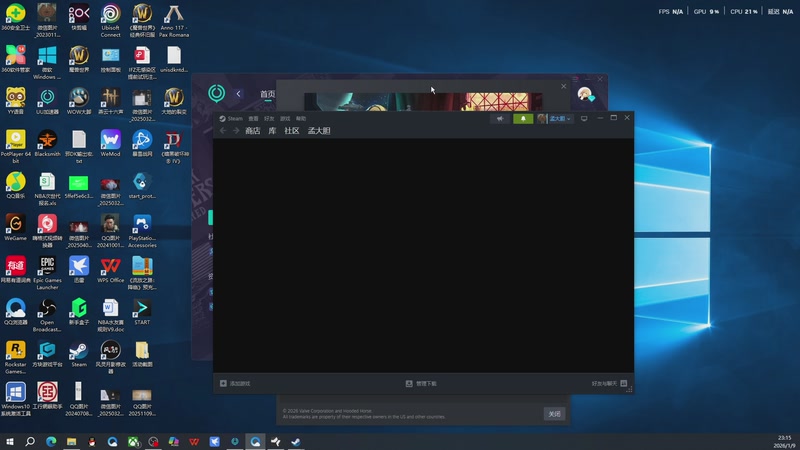Select the 360安全卫士 desktop icon
Viewport: 800px width, 450px height.
(15, 17)
